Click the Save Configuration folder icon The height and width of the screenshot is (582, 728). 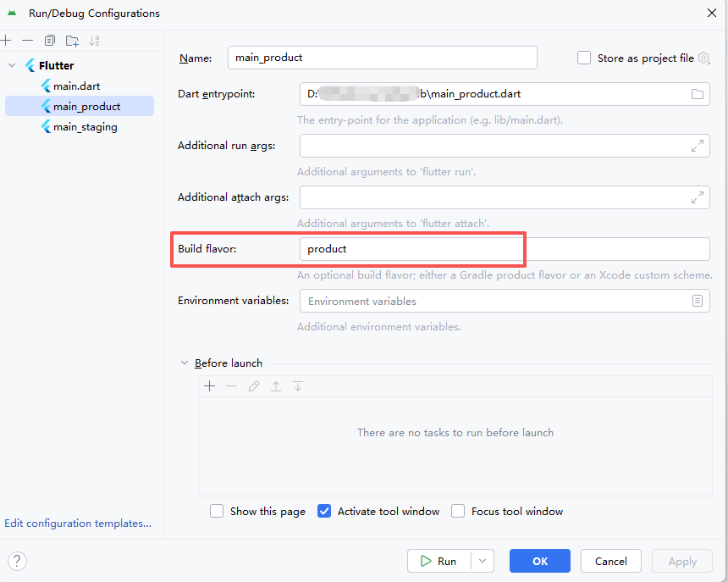coord(72,41)
